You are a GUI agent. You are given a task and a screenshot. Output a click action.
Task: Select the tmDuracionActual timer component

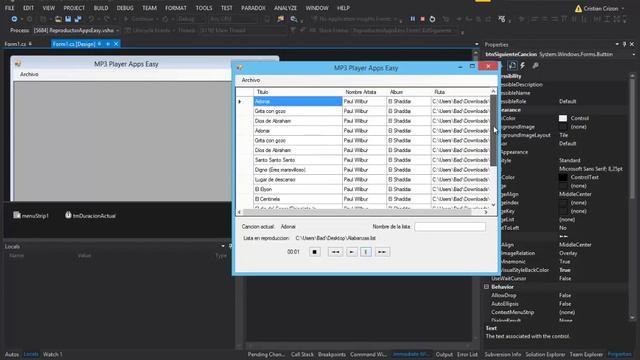click(x=90, y=216)
